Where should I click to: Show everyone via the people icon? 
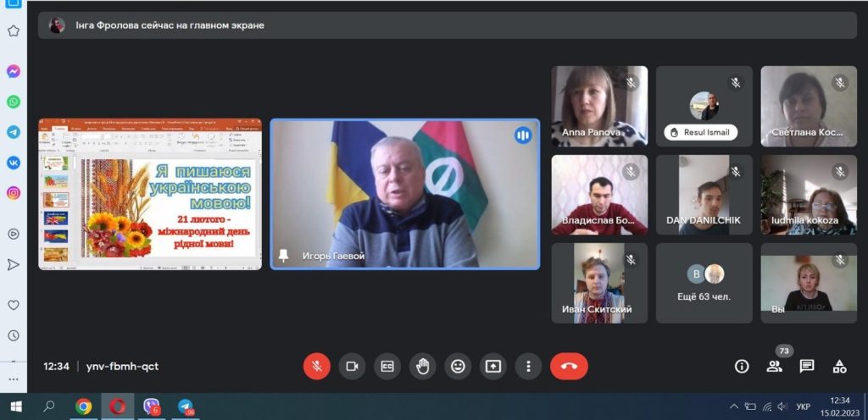(774, 366)
